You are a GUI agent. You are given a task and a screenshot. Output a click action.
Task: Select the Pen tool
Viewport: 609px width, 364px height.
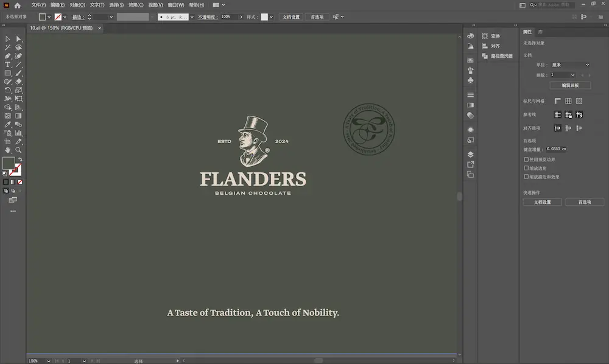click(7, 56)
